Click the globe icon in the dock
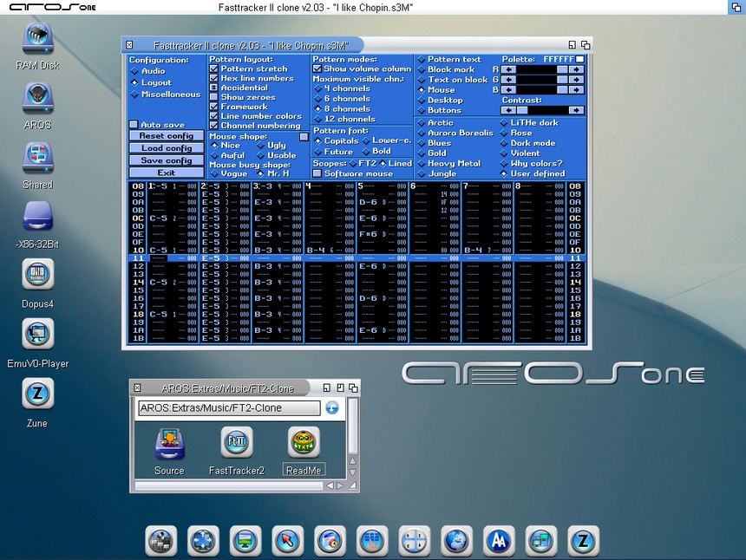This screenshot has height=560, width=746. point(455,541)
